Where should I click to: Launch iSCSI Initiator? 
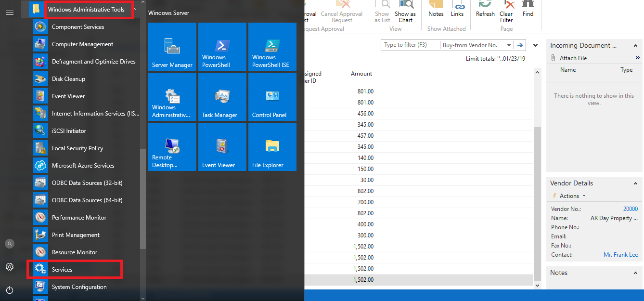click(86, 131)
